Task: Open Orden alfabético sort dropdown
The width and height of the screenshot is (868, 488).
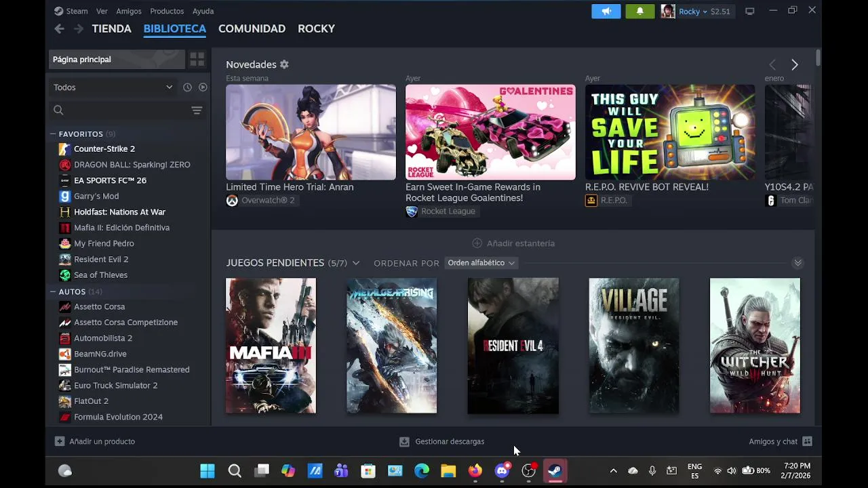Action: [481, 263]
